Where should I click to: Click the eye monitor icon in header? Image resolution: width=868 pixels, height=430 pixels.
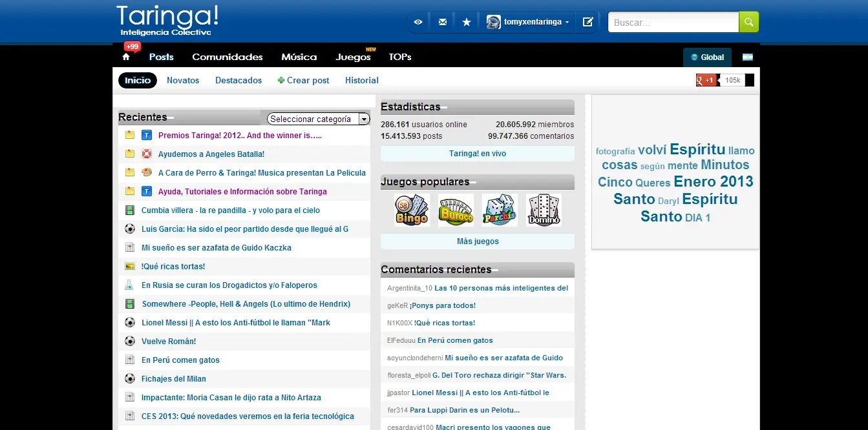coord(418,22)
